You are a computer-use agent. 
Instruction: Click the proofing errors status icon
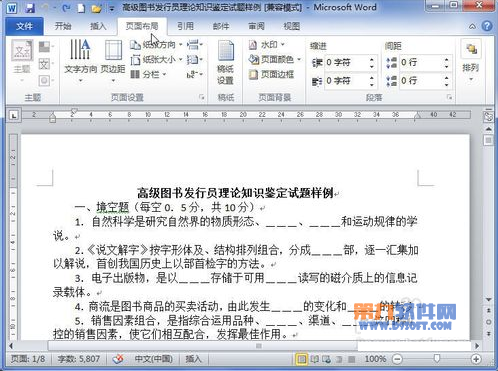click(118, 359)
